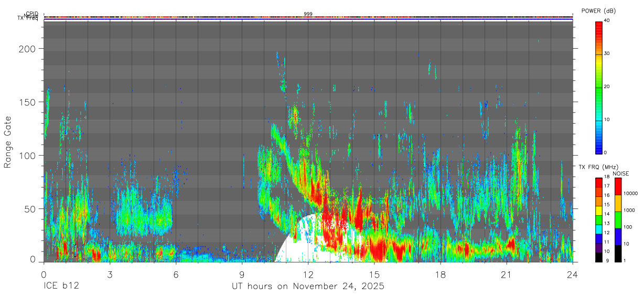
Task: Click the "ICE b12" radar beam label
Action: [x=61, y=287]
